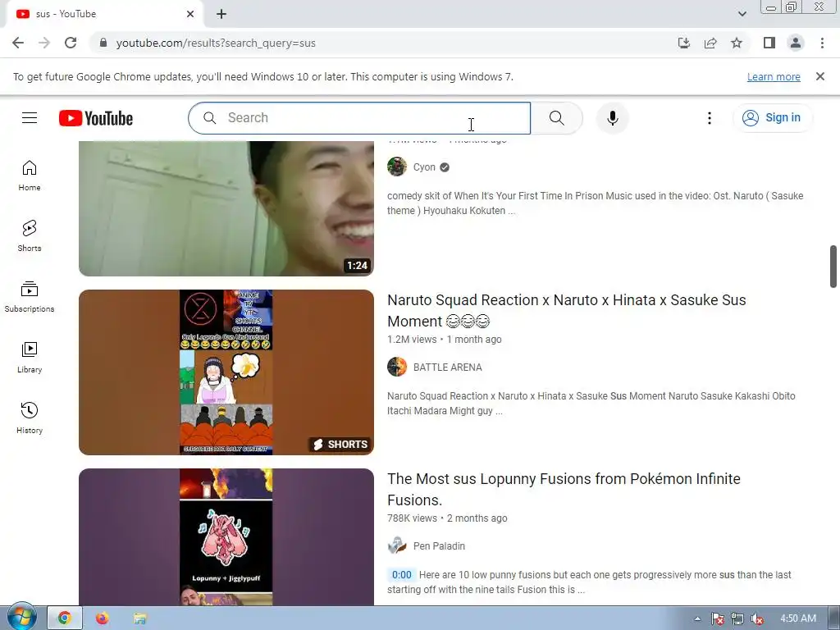
Task: Open BATTLE ARENA channel avatar
Action: [x=397, y=367]
